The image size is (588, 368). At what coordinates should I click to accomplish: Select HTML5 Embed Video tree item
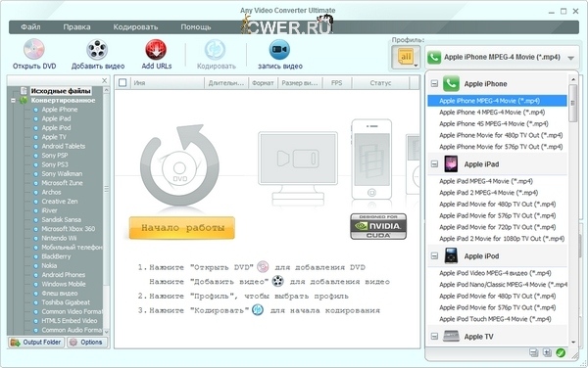[x=70, y=321]
